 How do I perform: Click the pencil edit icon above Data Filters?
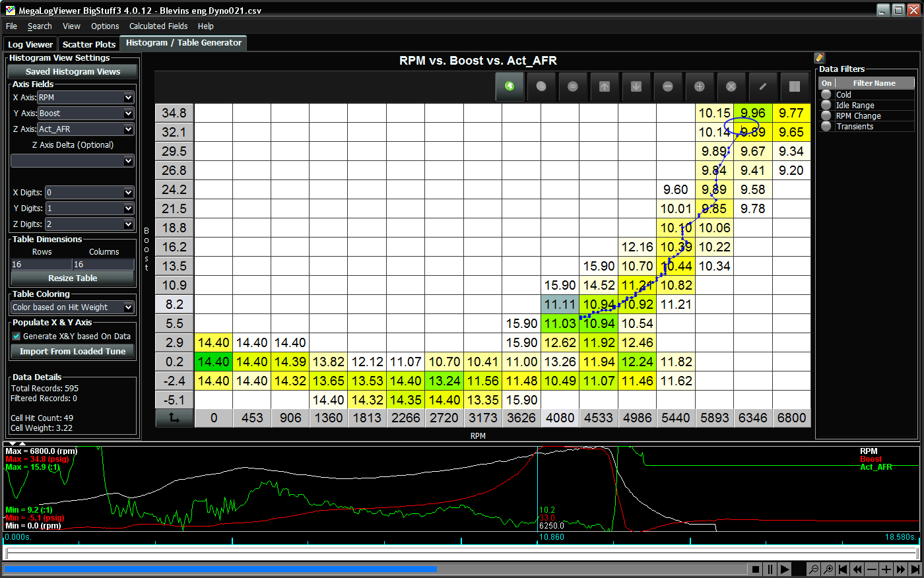click(820, 58)
